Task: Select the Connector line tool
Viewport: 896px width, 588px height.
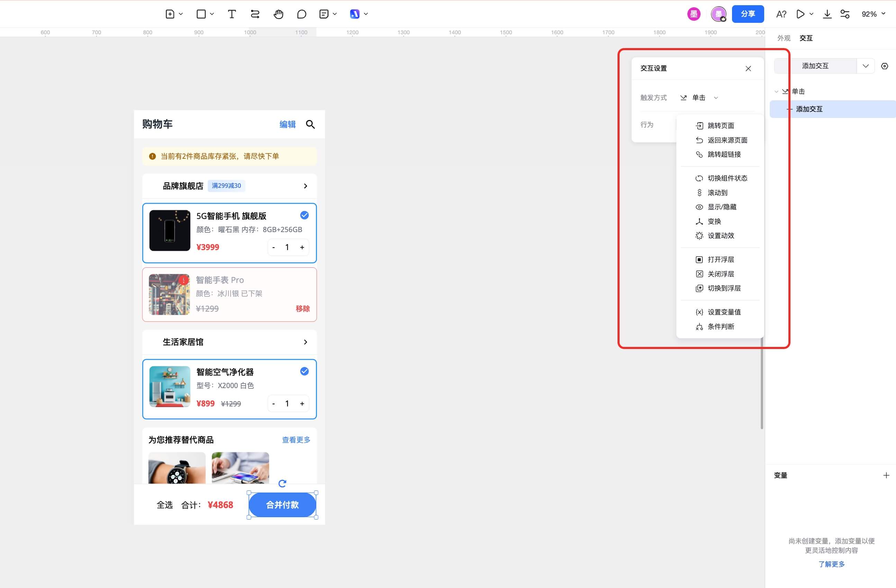Action: point(255,14)
